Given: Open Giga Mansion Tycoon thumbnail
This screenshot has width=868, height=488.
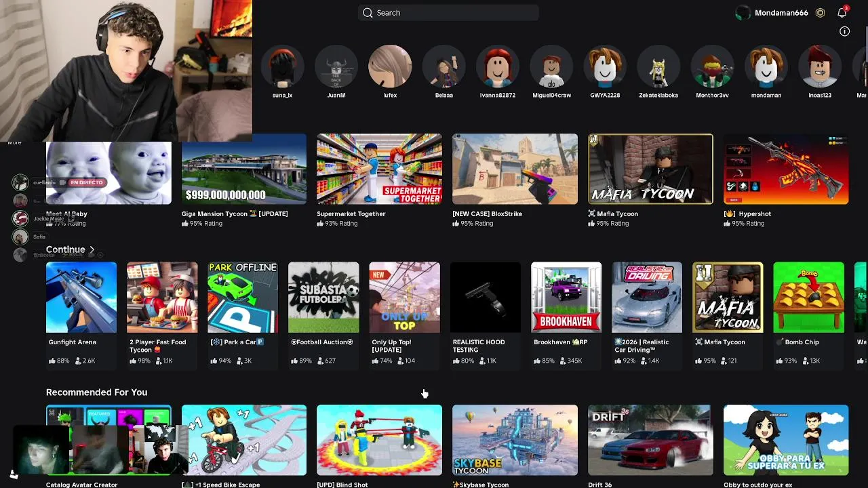Looking at the screenshot, I should (x=244, y=169).
